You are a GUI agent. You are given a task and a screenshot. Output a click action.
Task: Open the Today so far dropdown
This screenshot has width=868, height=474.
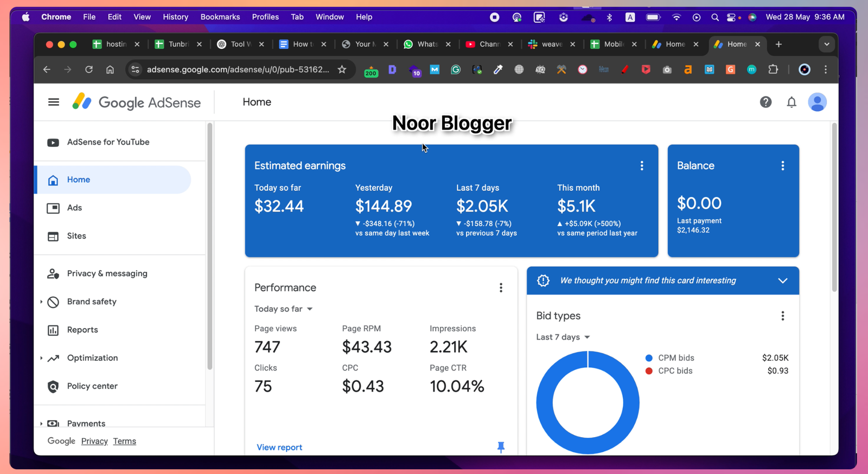coord(283,309)
